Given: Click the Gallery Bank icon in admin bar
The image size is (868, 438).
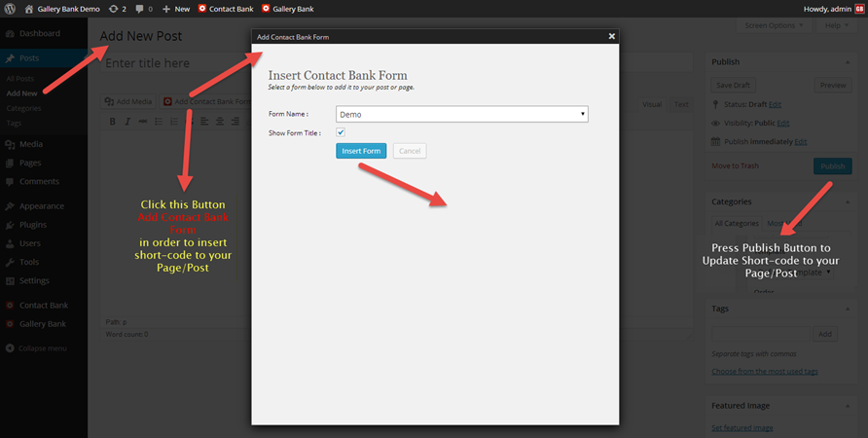Looking at the screenshot, I should click(x=266, y=9).
